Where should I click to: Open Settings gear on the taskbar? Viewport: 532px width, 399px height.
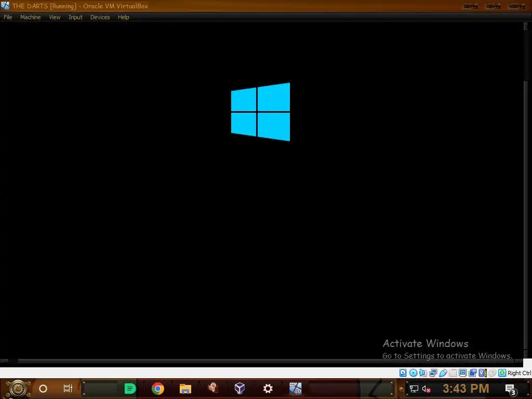(x=268, y=389)
